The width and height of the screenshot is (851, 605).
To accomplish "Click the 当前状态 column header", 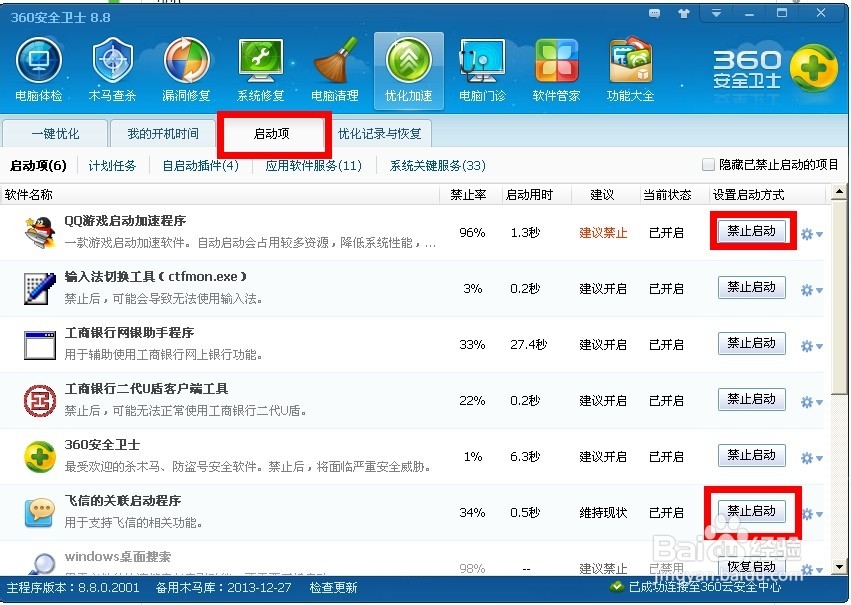I will 667,195.
